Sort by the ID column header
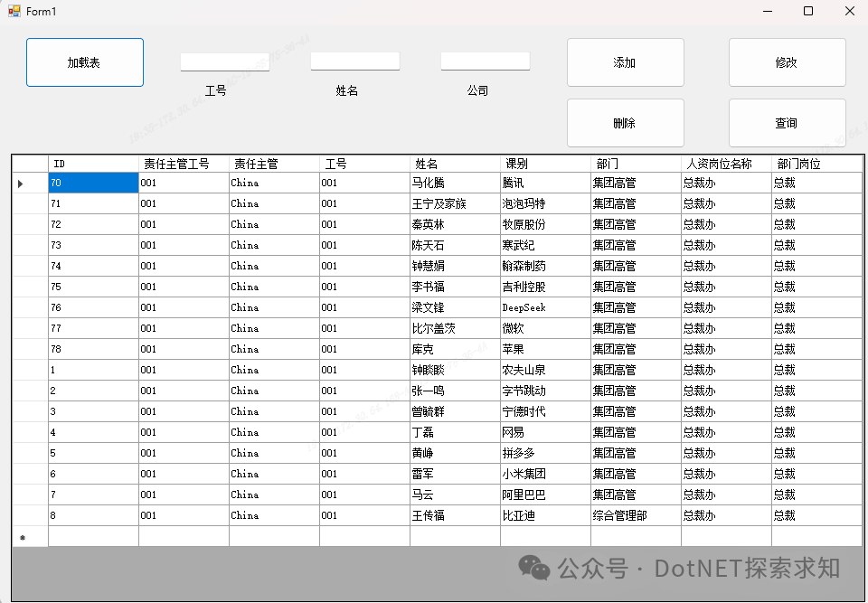The width and height of the screenshot is (868, 603). coord(93,164)
